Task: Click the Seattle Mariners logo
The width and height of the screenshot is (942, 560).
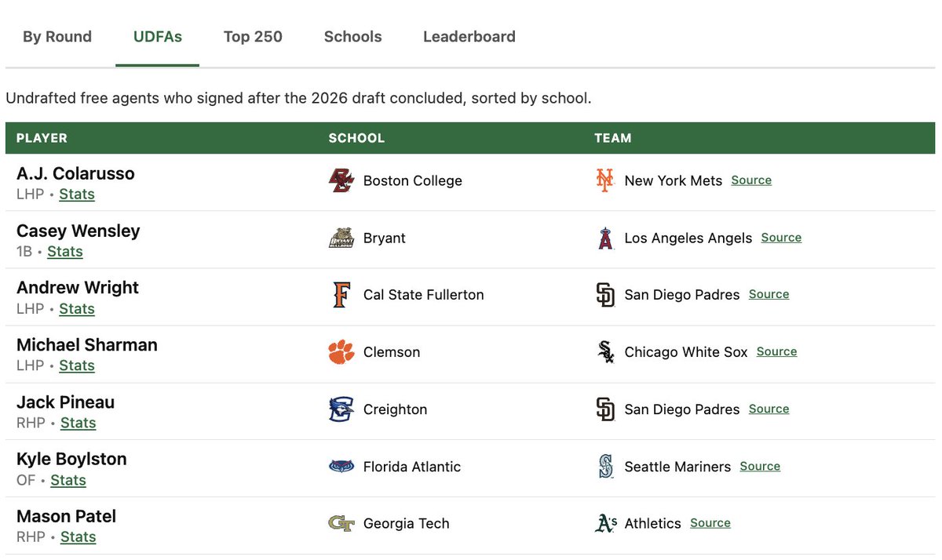Action: (x=604, y=467)
